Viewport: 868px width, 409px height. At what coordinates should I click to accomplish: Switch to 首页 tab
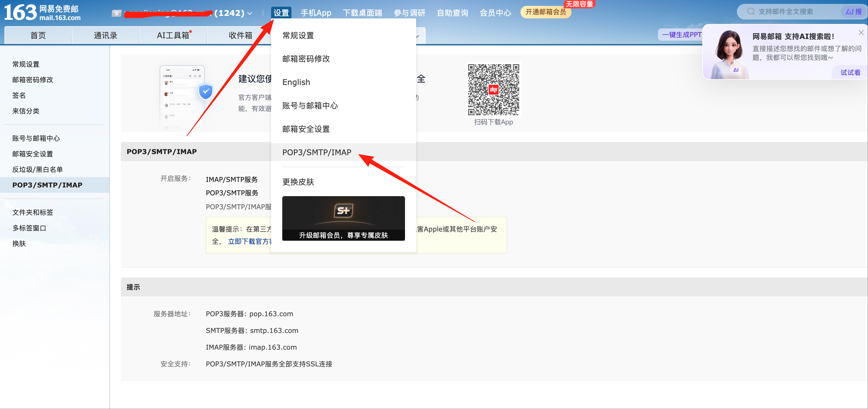38,35
